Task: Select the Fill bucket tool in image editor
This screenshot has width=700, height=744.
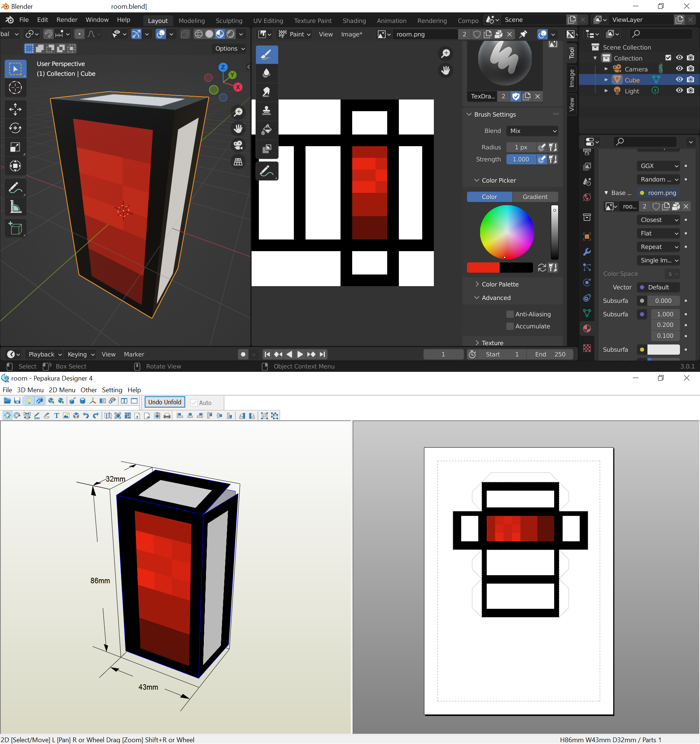Action: click(x=267, y=129)
